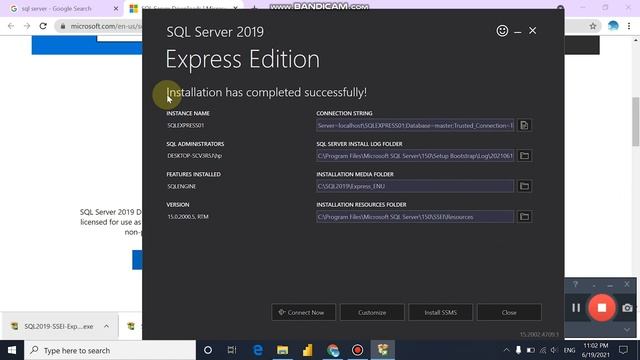The image size is (640, 360).
Task: Click the Close button in installer
Action: (509, 312)
